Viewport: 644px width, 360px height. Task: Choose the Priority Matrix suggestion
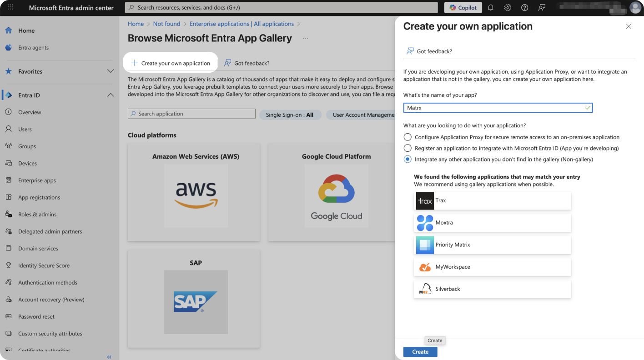pyautogui.click(x=493, y=245)
